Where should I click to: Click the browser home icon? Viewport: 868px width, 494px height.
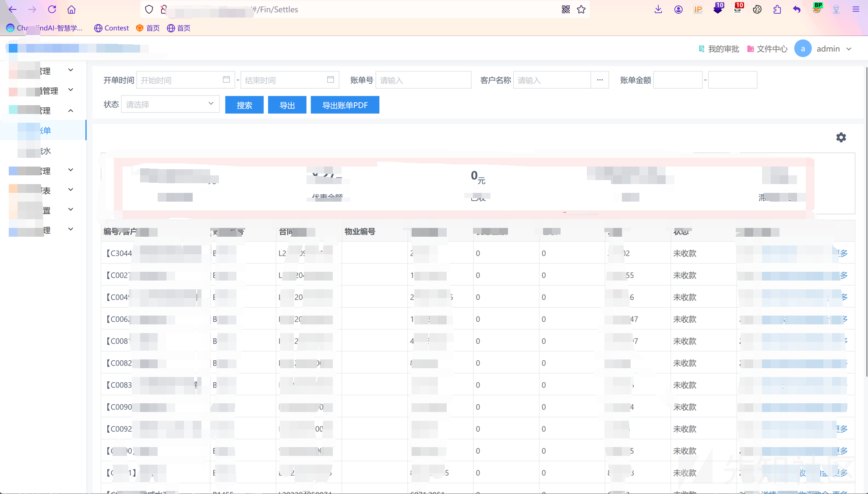click(71, 9)
